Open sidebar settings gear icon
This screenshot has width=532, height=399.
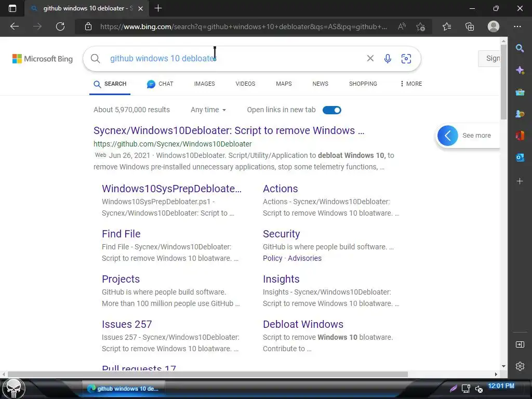520,366
